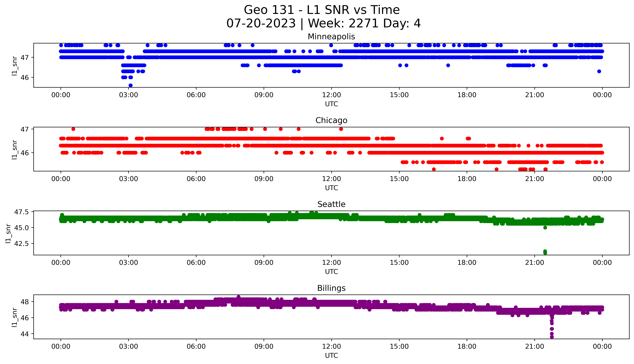Screen dimensions: 634x364
Task: Click the y-axis tick 47 of Chicago plot
Action: pyautogui.click(x=25, y=129)
